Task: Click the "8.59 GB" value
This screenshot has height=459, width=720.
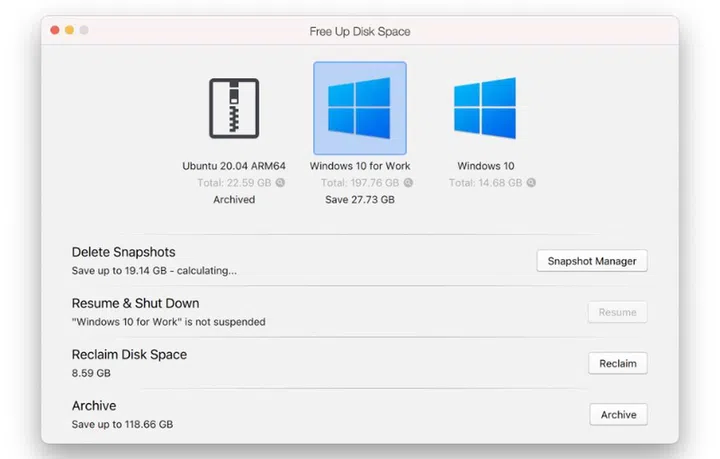Action: (91, 373)
